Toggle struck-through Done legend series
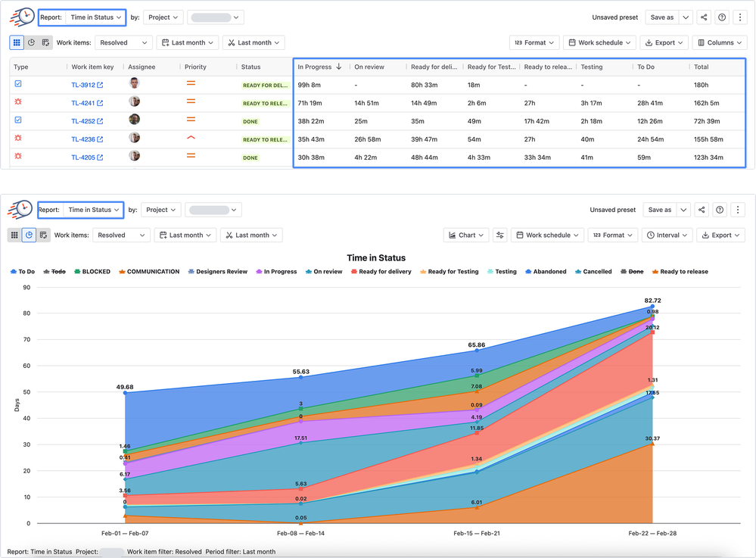756x558 pixels. click(x=632, y=272)
